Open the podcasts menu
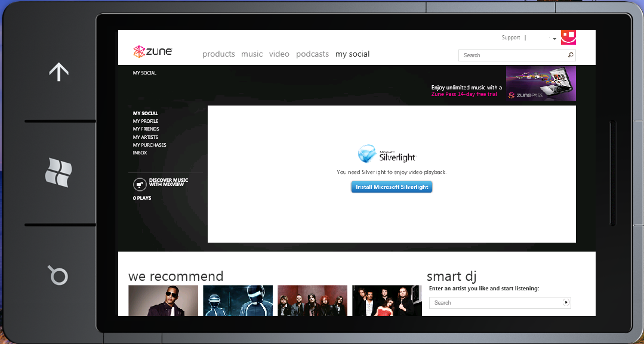The height and width of the screenshot is (344, 644). 313,54
